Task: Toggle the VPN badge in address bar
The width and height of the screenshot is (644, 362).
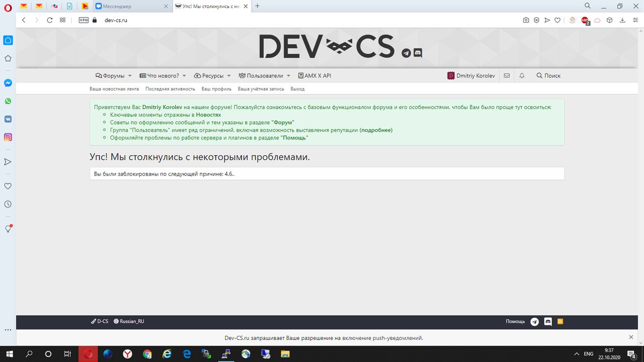Action: 84,20
